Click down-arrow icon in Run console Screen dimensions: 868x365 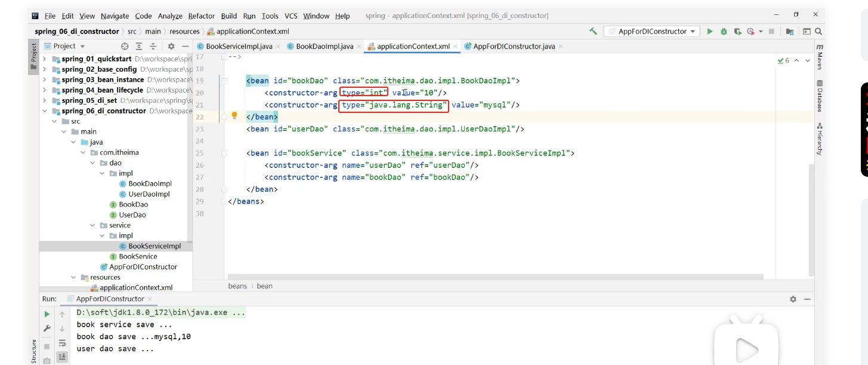(62, 329)
